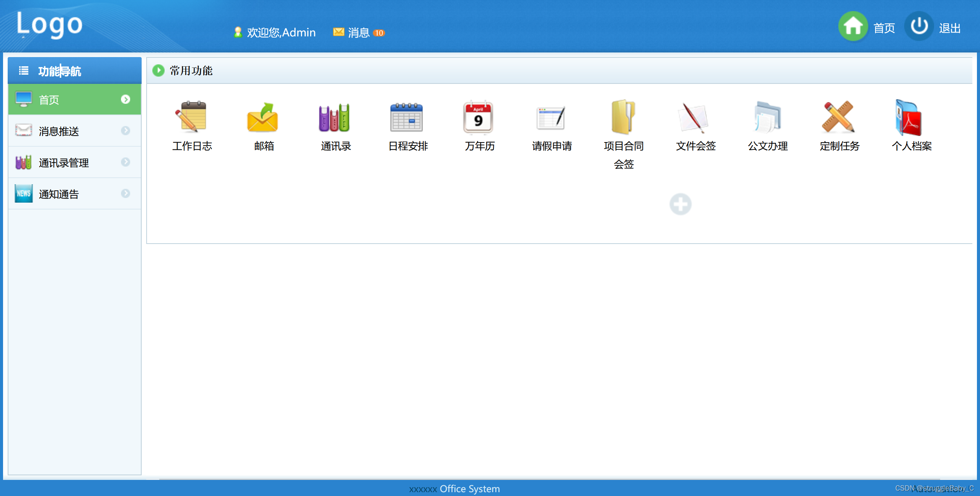The width and height of the screenshot is (980, 496).
Task: Click the 退出 logout power button
Action: [x=919, y=27]
